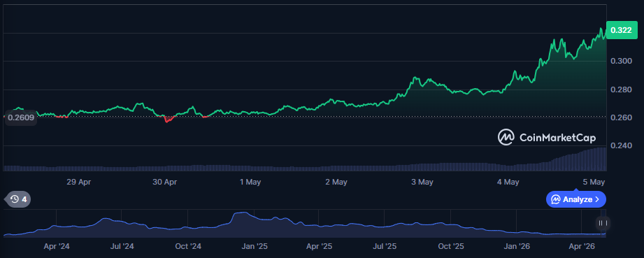Grab the range slider handle at timeline end

(603, 223)
